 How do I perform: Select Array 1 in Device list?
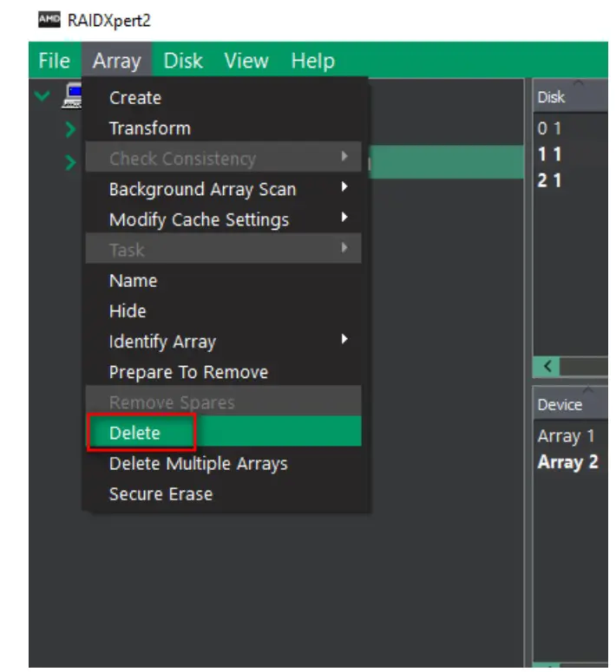coord(570,436)
